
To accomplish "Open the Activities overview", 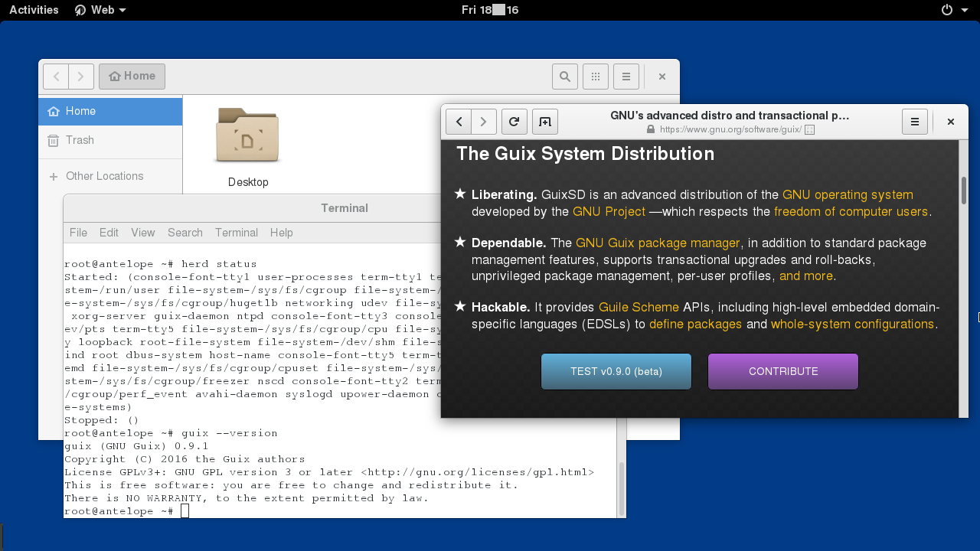I will pyautogui.click(x=34, y=10).
